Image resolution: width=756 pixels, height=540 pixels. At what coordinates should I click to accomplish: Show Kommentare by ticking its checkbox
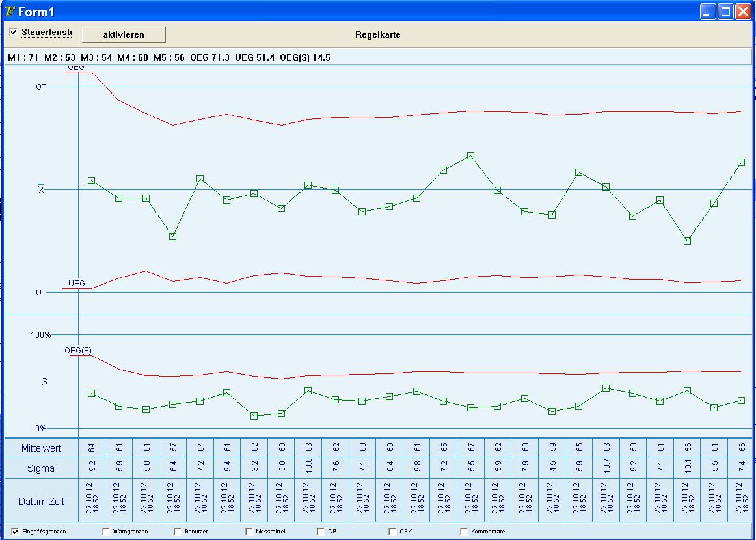tap(464, 532)
